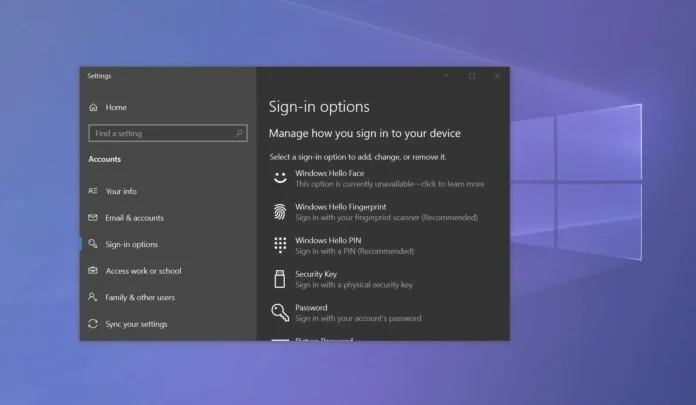Click the Email & accounts envelope icon
The image size is (696, 405).
93,218
